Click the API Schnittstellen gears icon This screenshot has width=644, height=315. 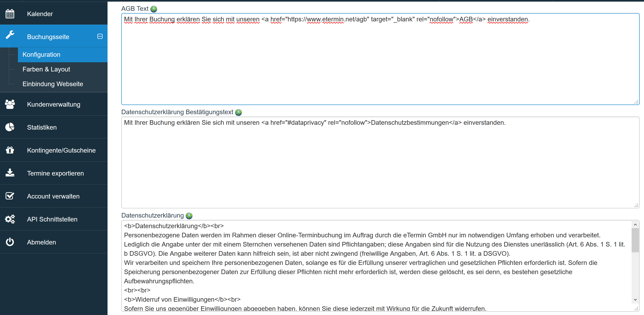[10, 219]
